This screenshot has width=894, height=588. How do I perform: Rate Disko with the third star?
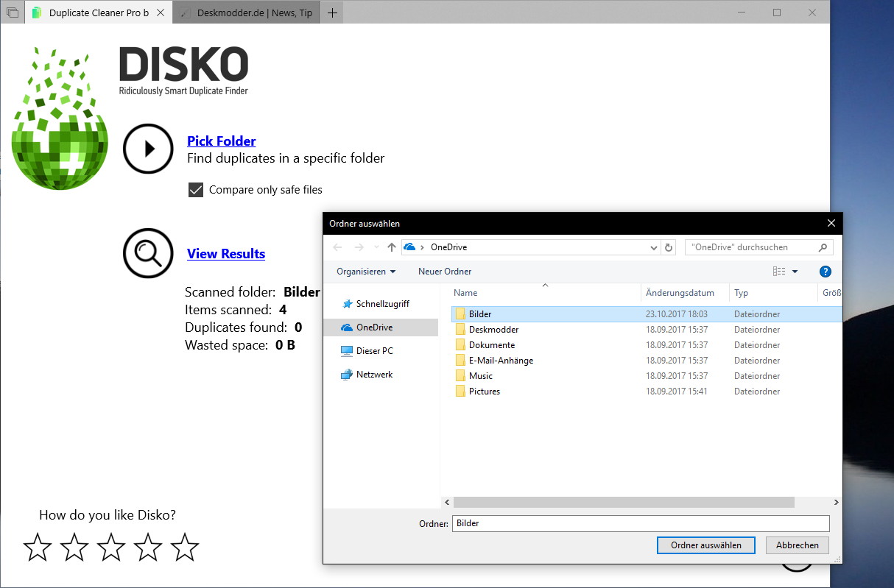click(x=111, y=547)
